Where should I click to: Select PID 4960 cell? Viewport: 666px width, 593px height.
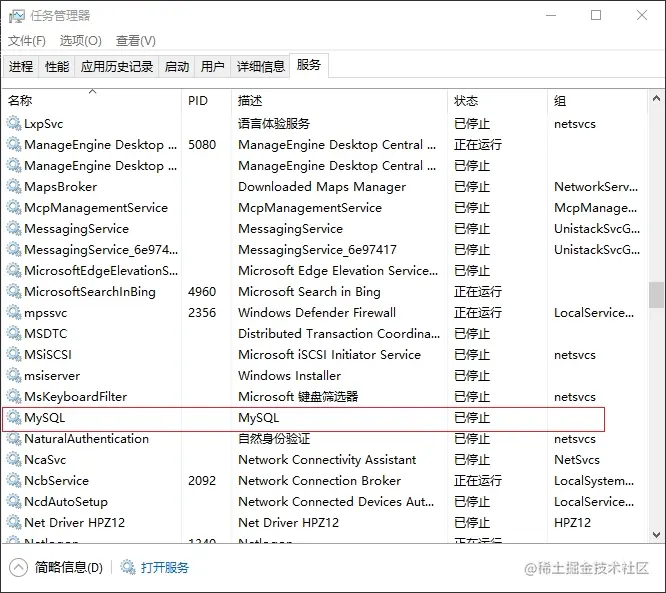[202, 291]
